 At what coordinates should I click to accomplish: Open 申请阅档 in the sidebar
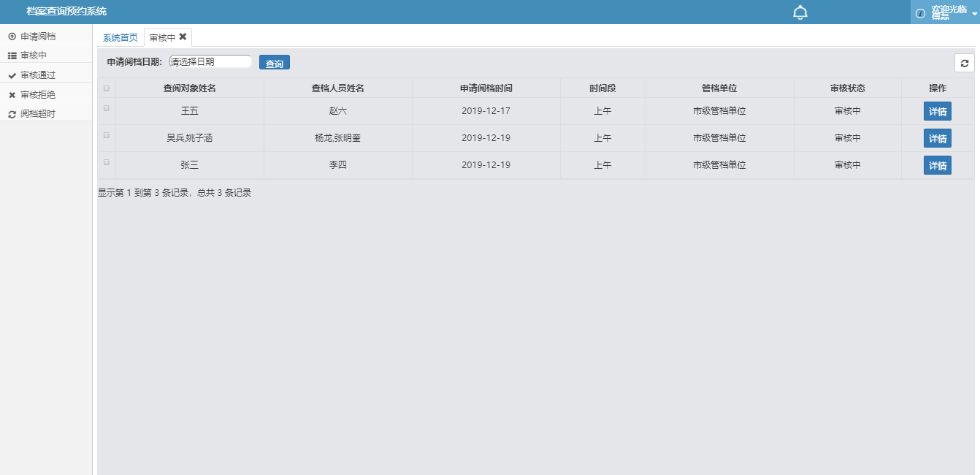[38, 36]
